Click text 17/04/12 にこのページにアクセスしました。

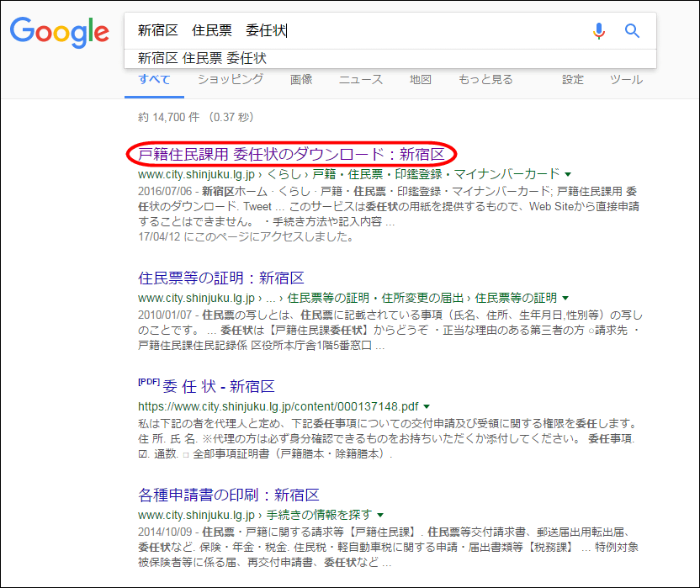(246, 236)
